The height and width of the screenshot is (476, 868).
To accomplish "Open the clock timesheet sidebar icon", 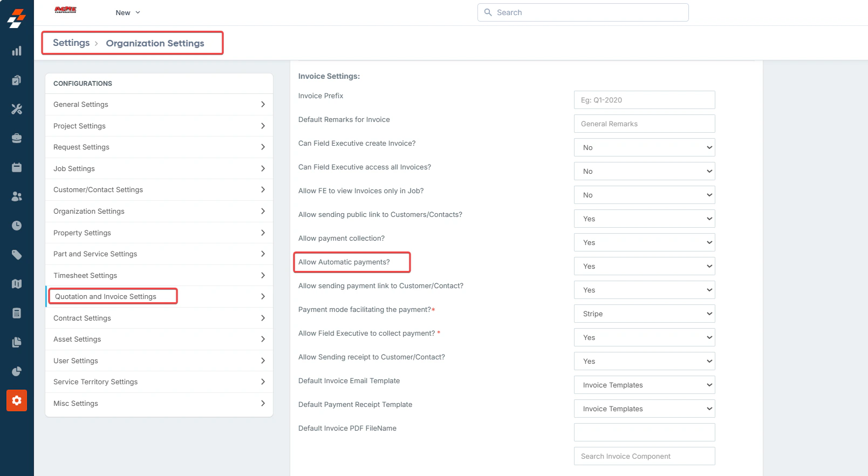I will [17, 226].
